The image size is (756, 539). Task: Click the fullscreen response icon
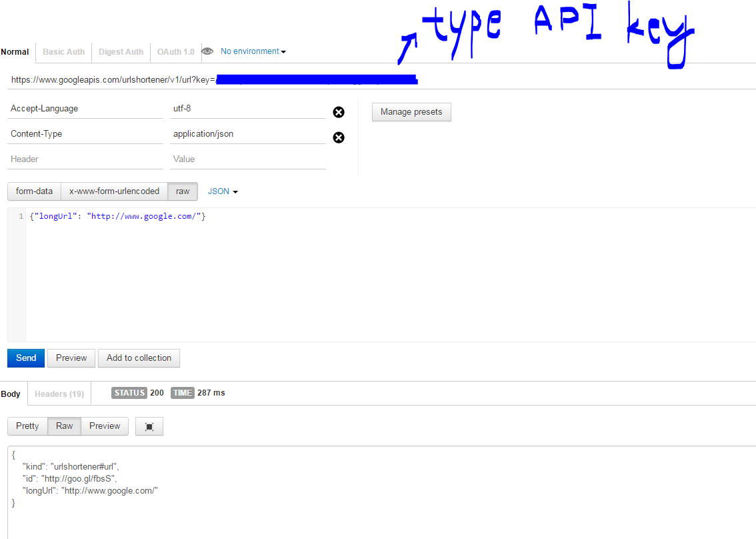coord(149,426)
